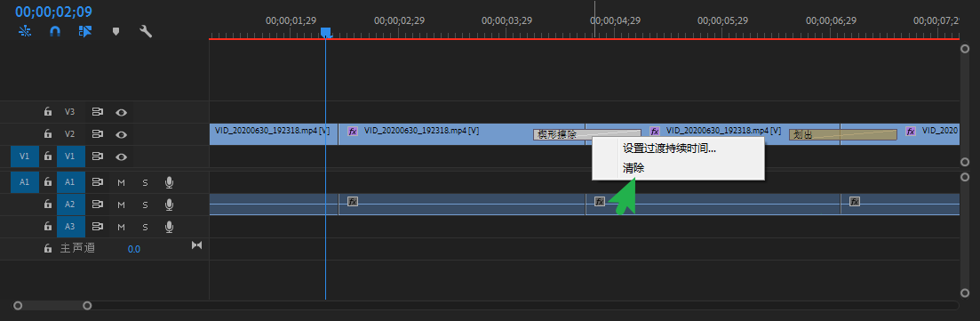Viewport: 980px width, 321px height.
Task: Enable voice-over record microphone on A2
Action: pos(169,205)
